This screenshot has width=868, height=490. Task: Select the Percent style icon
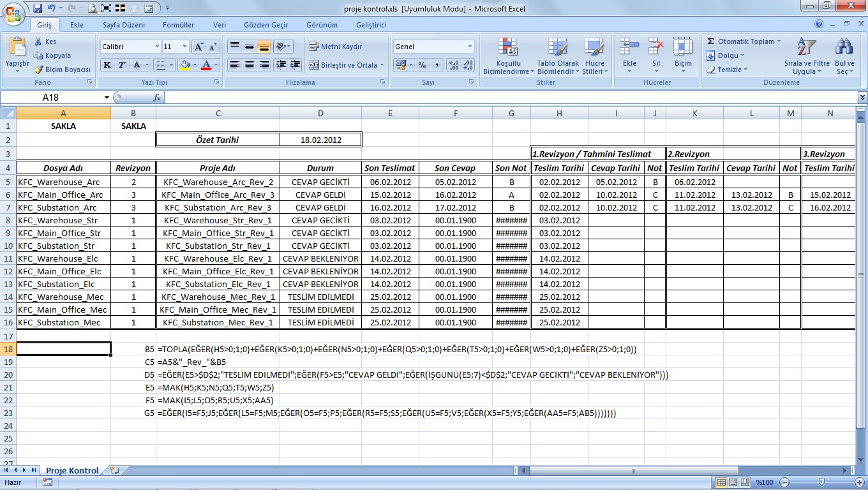(422, 65)
